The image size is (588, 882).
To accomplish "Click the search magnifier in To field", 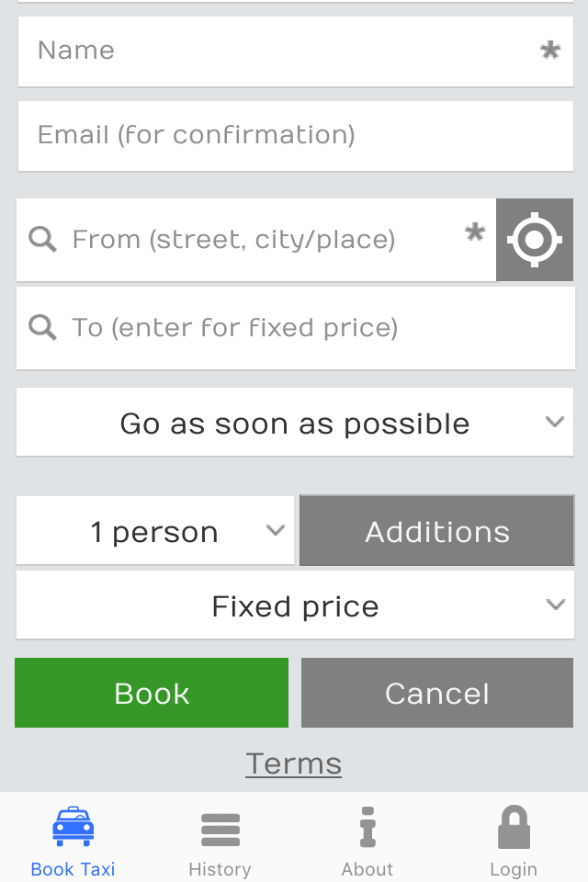I will click(x=43, y=327).
